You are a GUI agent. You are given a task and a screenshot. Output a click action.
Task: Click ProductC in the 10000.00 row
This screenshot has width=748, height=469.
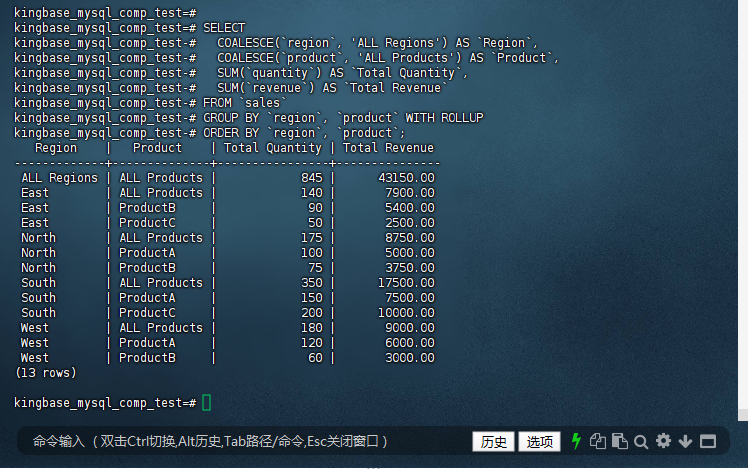tap(147, 313)
